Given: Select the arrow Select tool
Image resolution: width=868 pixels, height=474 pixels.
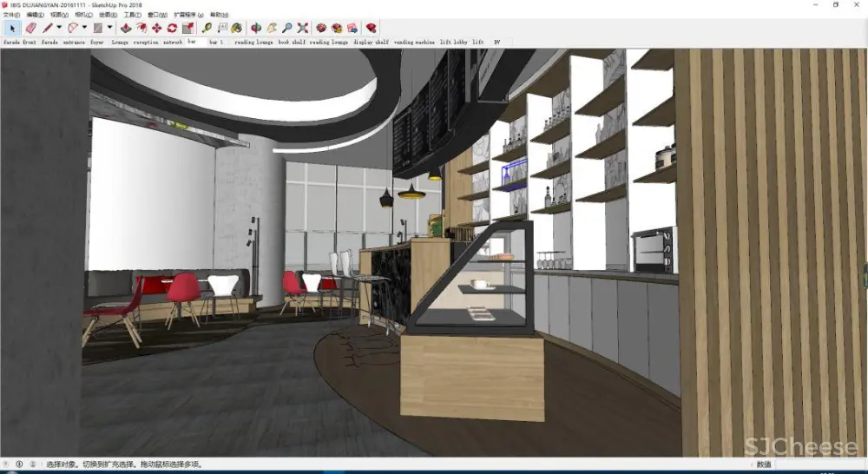Looking at the screenshot, I should 11,28.
